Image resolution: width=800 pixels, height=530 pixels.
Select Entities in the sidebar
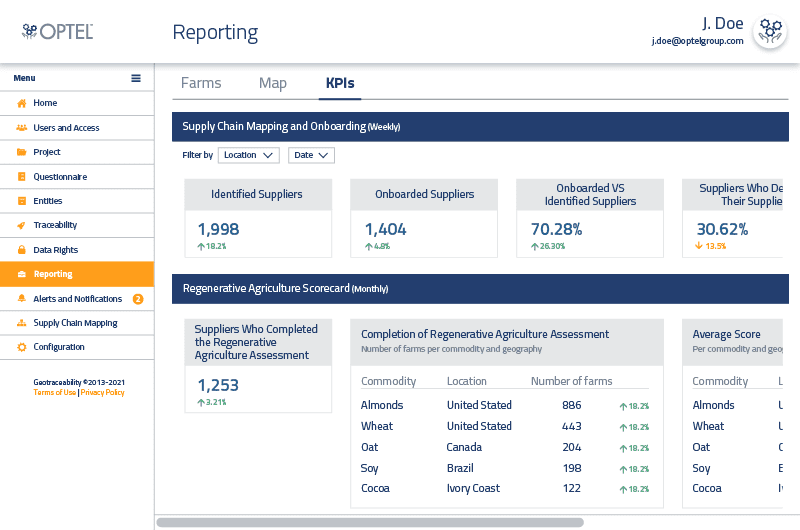pyautogui.click(x=77, y=201)
